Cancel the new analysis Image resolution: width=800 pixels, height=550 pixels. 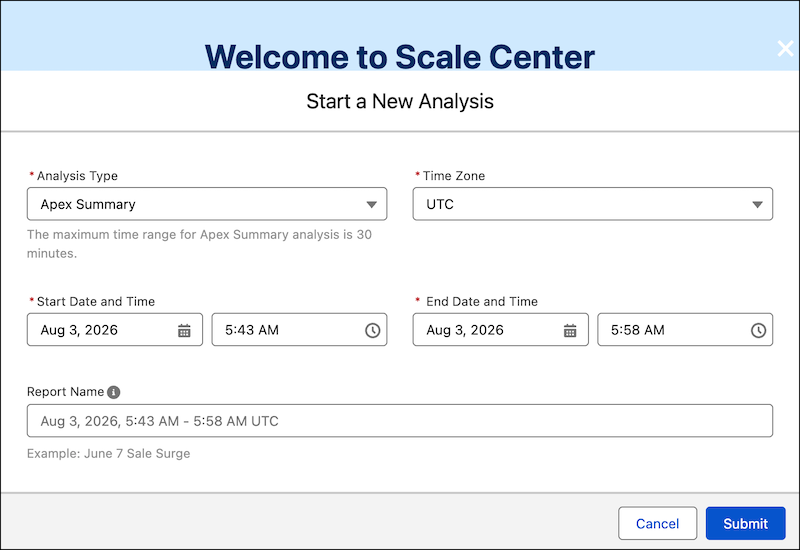click(x=657, y=523)
